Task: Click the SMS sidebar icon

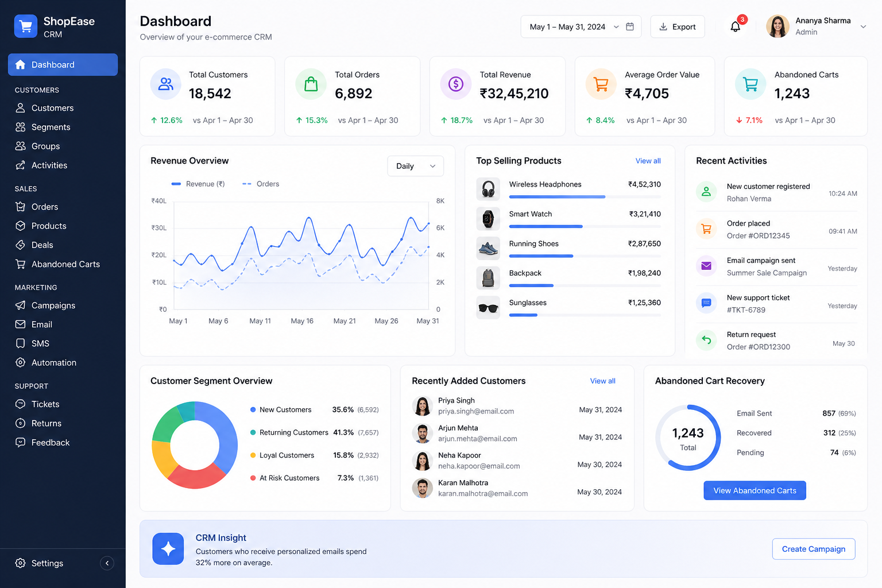Action: tap(21, 343)
